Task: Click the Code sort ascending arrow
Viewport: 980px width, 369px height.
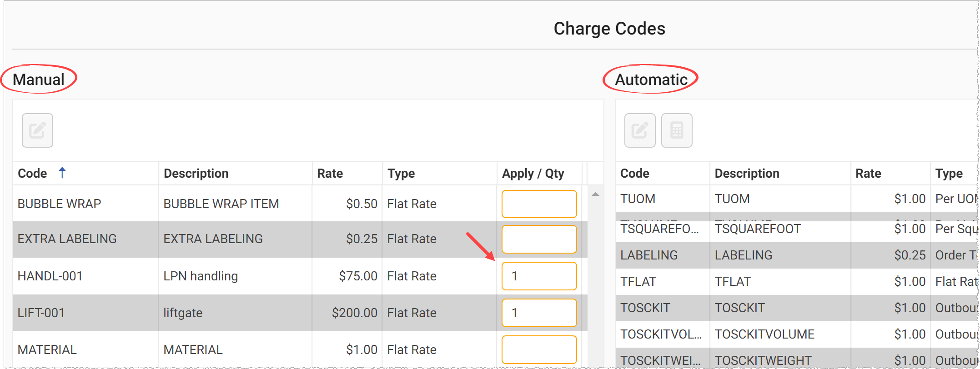Action: 62,173
